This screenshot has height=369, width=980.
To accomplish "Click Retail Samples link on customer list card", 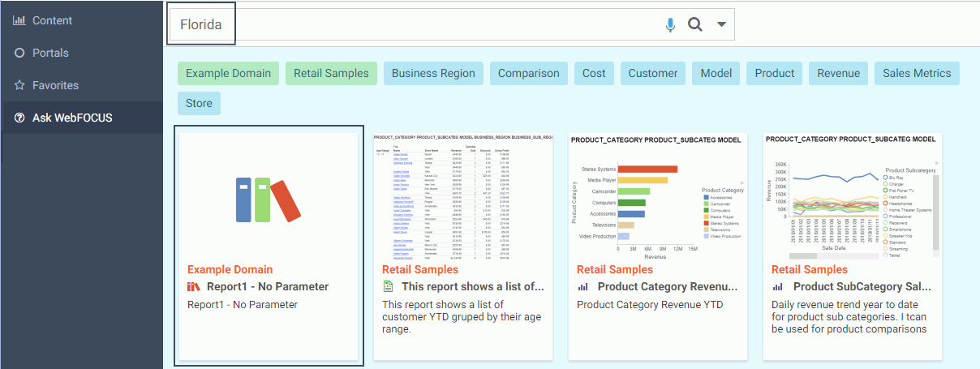I will (x=420, y=269).
